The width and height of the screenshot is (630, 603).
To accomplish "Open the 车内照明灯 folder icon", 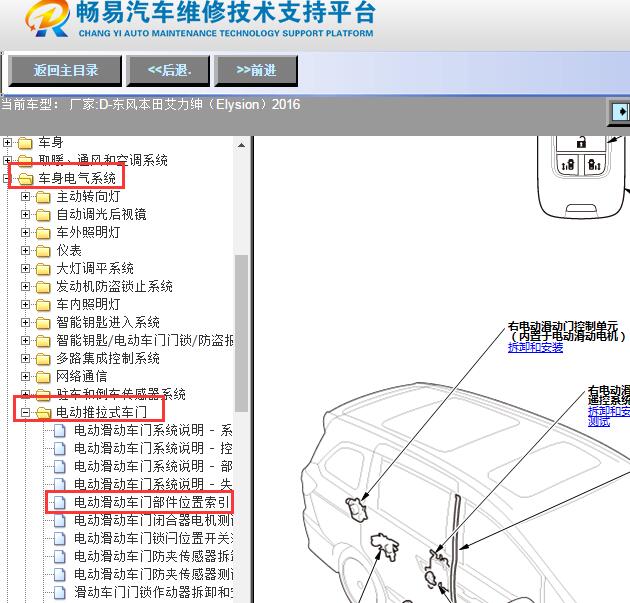I will (x=43, y=305).
